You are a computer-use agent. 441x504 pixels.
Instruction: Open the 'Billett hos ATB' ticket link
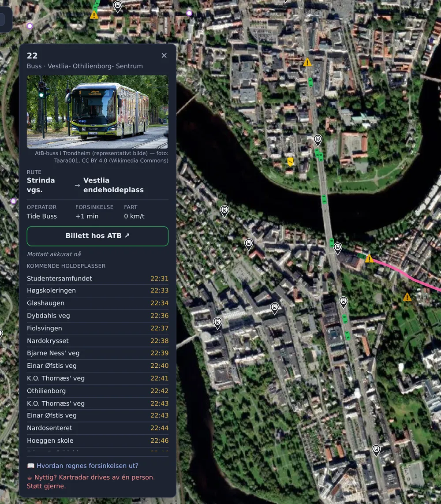click(97, 236)
